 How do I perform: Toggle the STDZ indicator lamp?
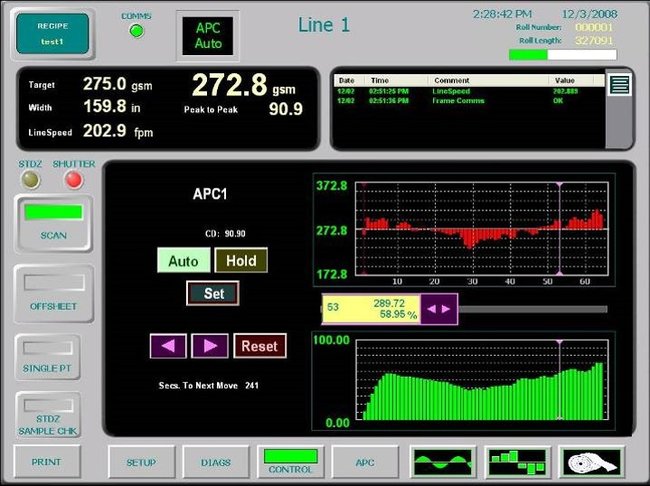(x=30, y=179)
